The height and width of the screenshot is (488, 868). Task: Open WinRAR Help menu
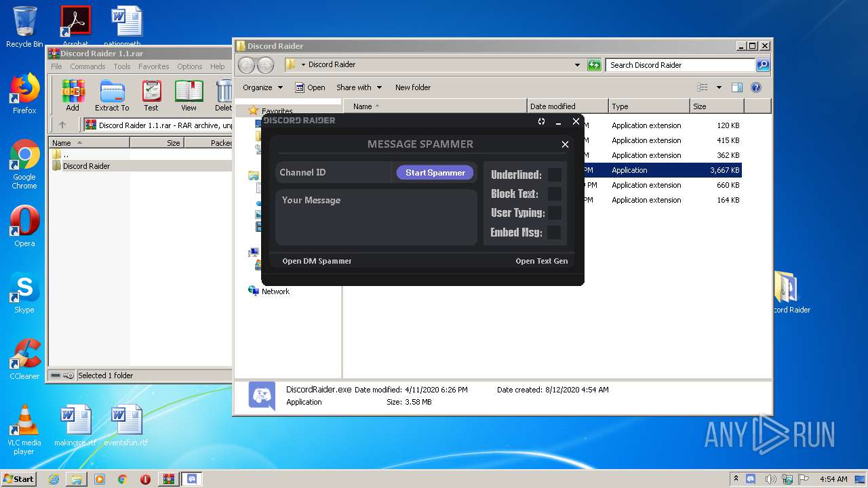[217, 66]
